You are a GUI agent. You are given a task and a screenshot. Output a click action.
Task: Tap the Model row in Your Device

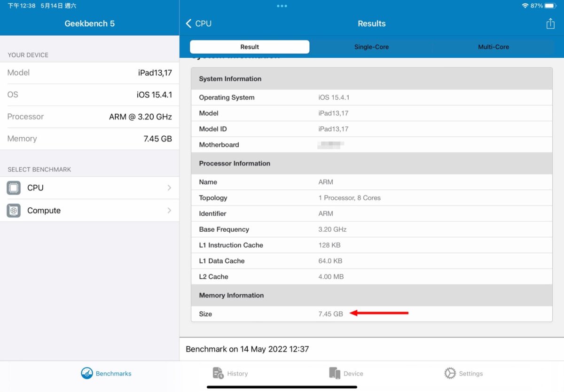pyautogui.click(x=89, y=73)
